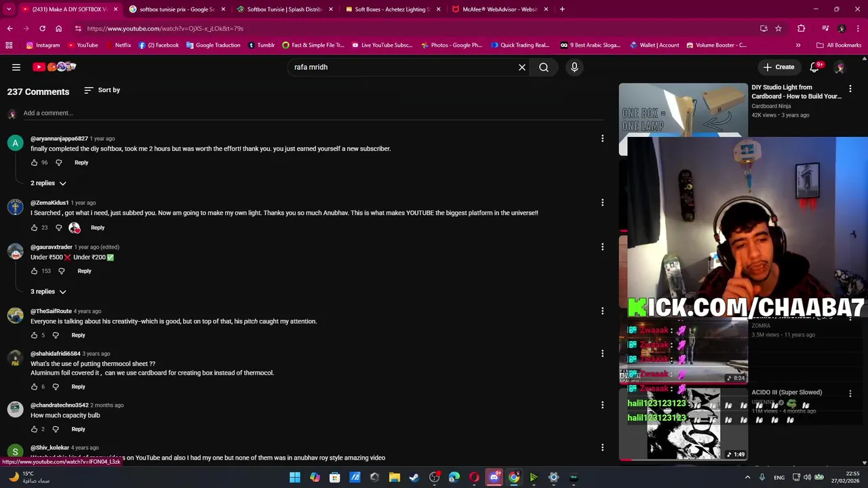The height and width of the screenshot is (488, 868).
Task: Open options menu for shahidafridi6584's comment
Action: tap(602, 353)
